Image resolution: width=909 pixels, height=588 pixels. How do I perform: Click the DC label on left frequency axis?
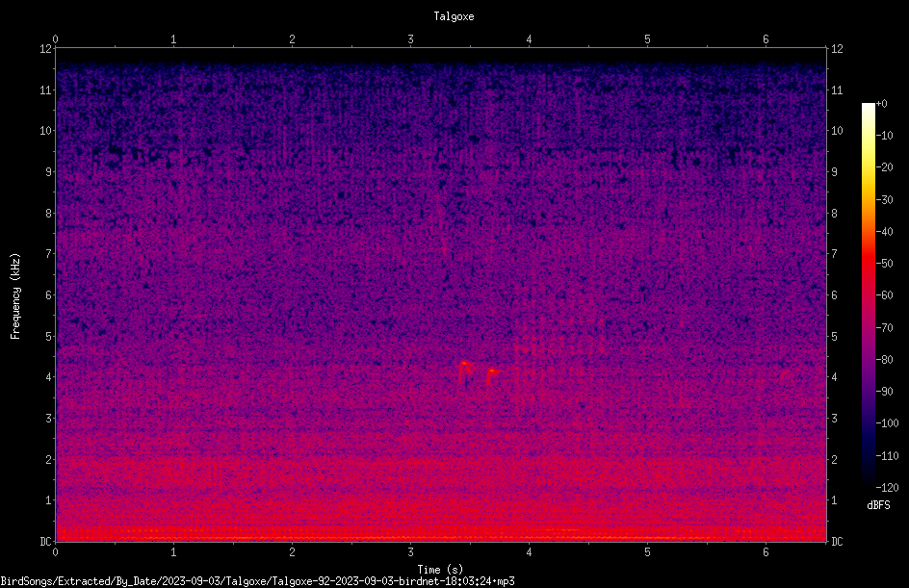tap(45, 541)
